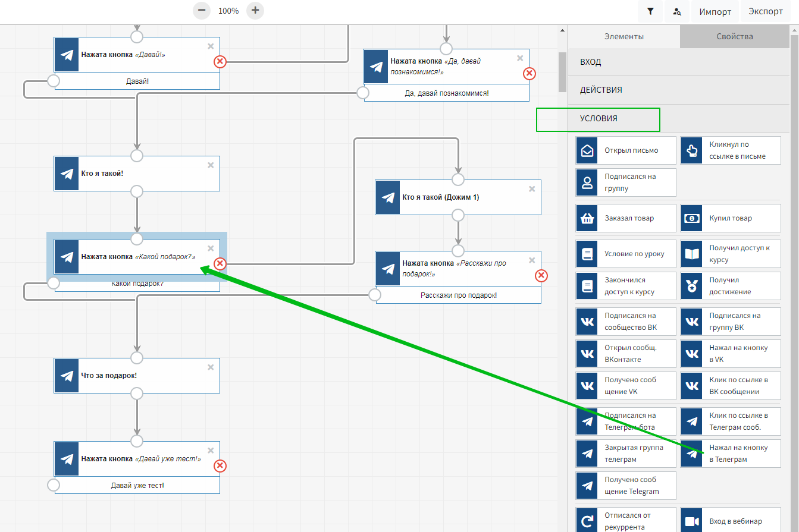Pick 'Получил достижение' condition element
The image size is (799, 532).
[x=731, y=286]
